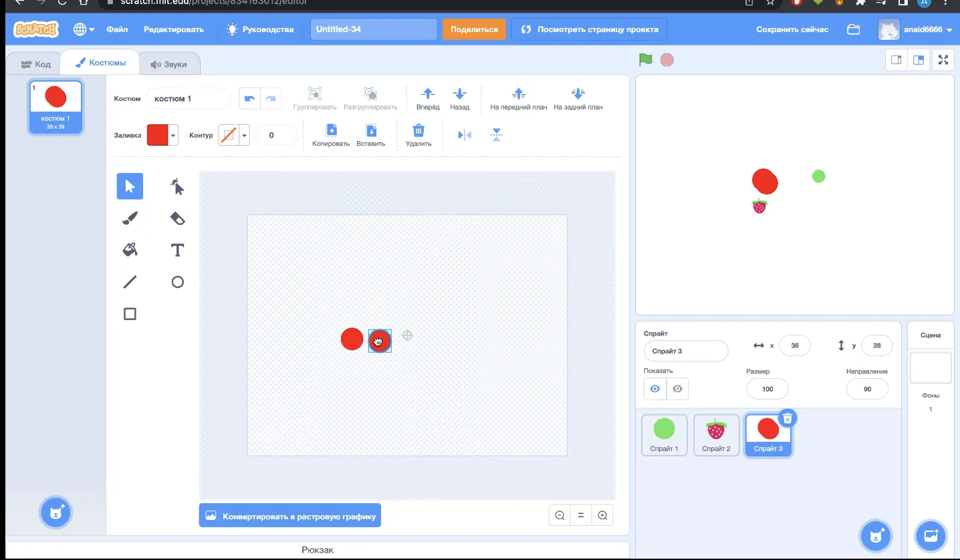Toggle fullscreen stage mode
This screenshot has width=960, height=560.
(943, 59)
